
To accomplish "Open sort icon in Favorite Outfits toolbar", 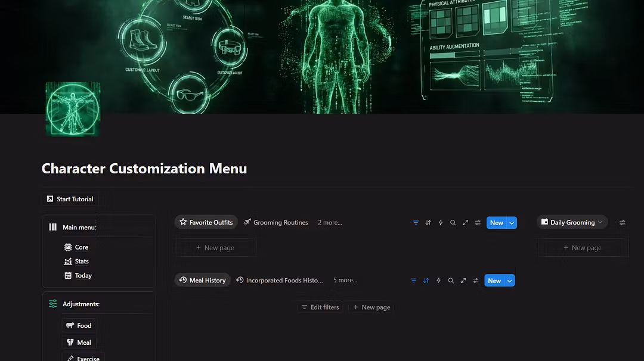I will [428, 222].
